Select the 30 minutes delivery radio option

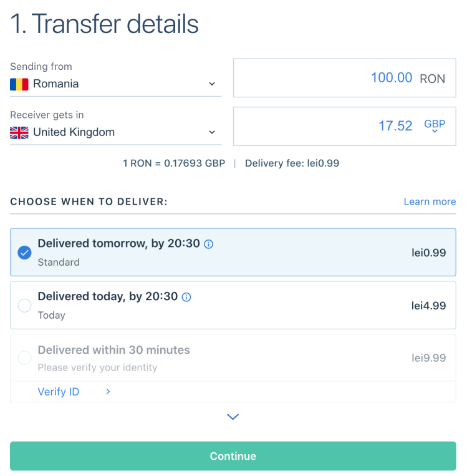pos(24,358)
